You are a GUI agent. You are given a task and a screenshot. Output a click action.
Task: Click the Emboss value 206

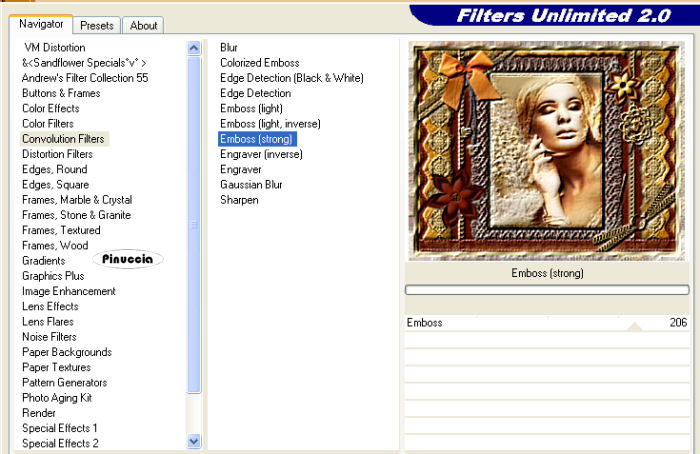pos(678,323)
